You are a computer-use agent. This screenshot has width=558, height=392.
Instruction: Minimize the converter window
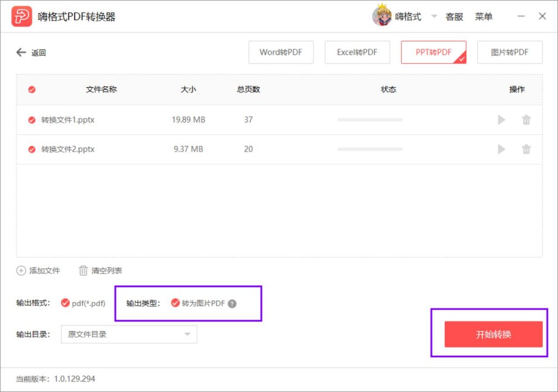pyautogui.click(x=521, y=16)
